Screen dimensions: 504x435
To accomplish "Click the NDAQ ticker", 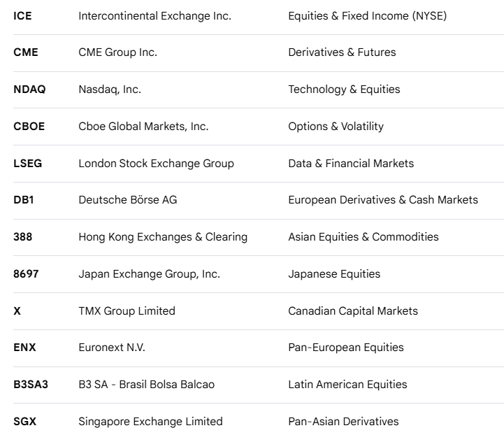I will pos(29,89).
